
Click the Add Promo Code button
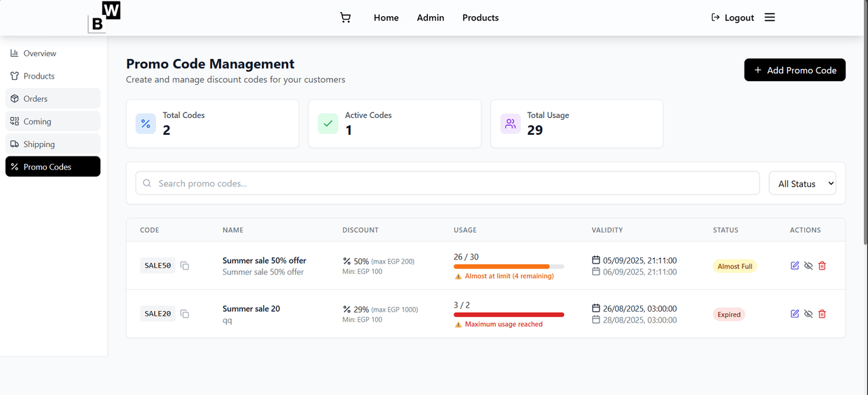point(795,70)
